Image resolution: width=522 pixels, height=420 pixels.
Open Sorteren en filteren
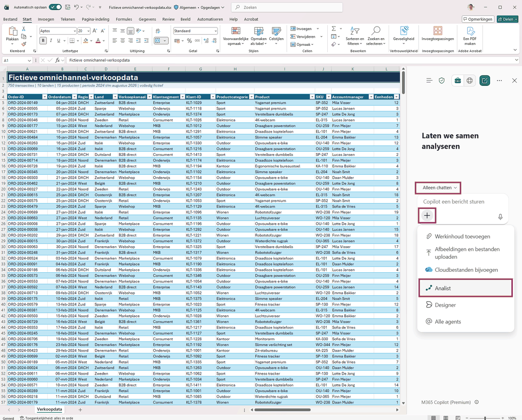[x=355, y=36]
